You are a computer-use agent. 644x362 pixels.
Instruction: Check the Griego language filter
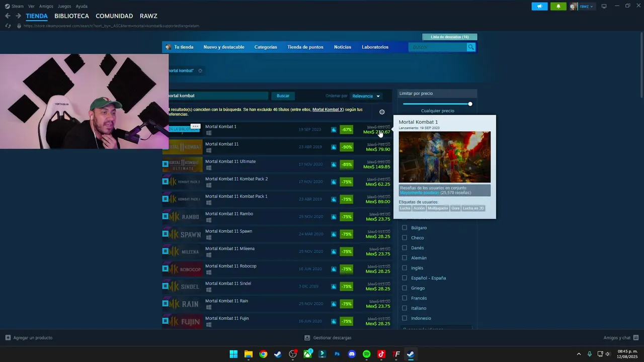(x=405, y=288)
